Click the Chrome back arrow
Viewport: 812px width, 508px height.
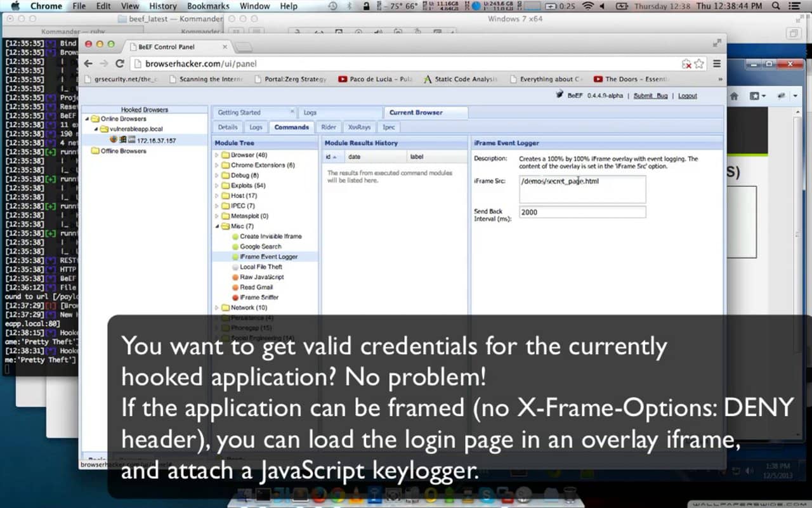click(88, 63)
